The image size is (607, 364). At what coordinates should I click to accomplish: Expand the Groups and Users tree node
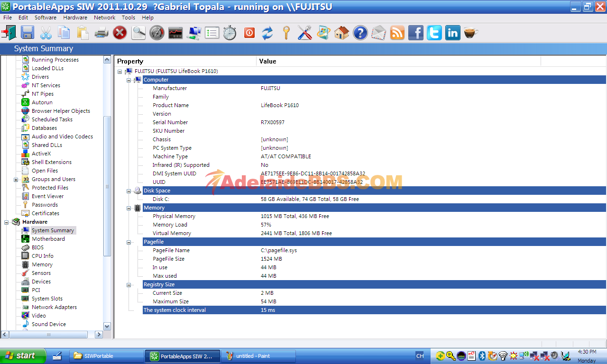point(16,180)
